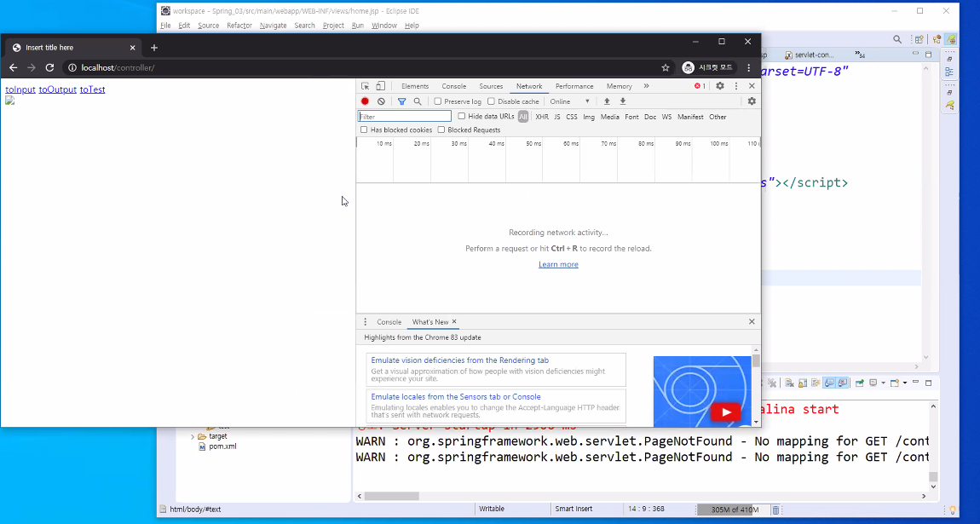Viewport: 980px width, 524px height.
Task: Open the Chrome three-dot menu
Action: click(x=749, y=67)
